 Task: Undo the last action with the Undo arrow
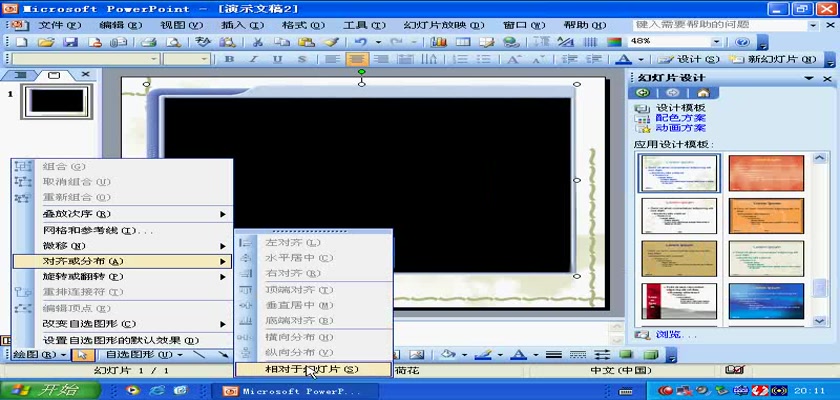click(x=361, y=42)
